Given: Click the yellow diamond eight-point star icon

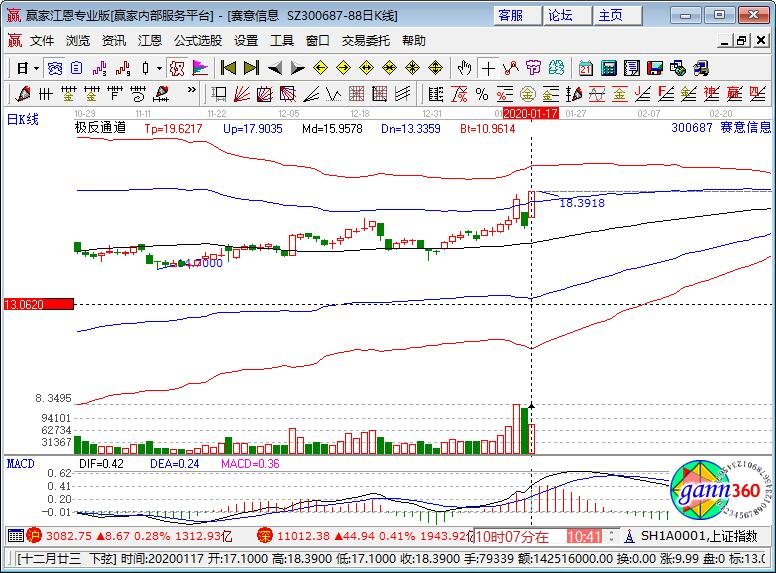Looking at the screenshot, I should [x=413, y=68].
